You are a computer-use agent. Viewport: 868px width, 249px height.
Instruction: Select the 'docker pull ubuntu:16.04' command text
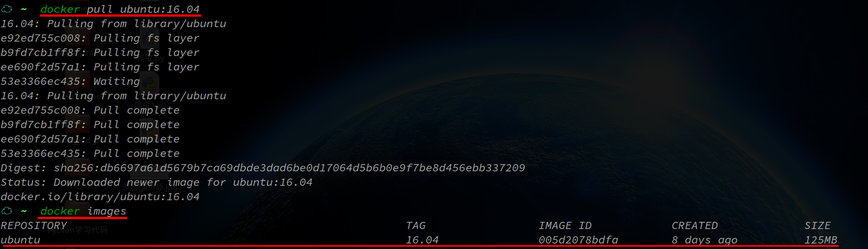tap(120, 9)
